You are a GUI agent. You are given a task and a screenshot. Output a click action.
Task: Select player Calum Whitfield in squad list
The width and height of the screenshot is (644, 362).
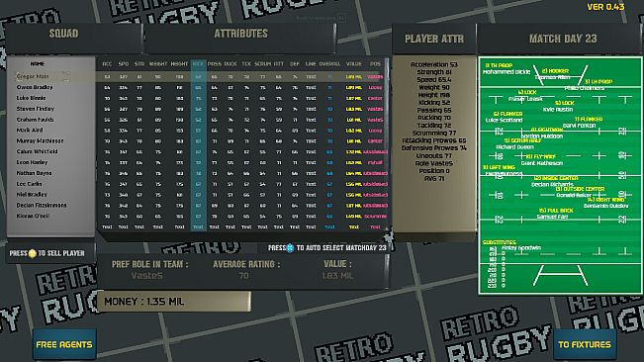[x=37, y=151]
